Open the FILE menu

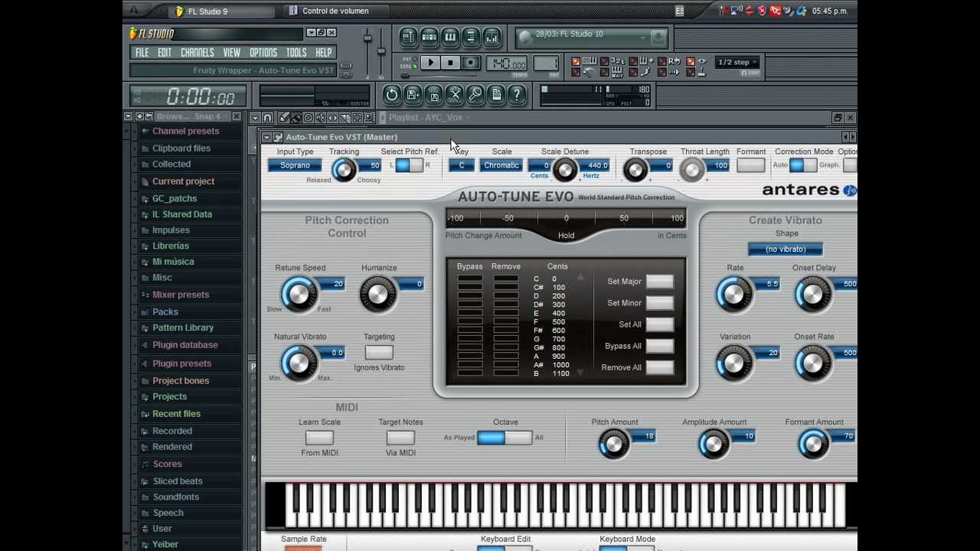coord(142,53)
